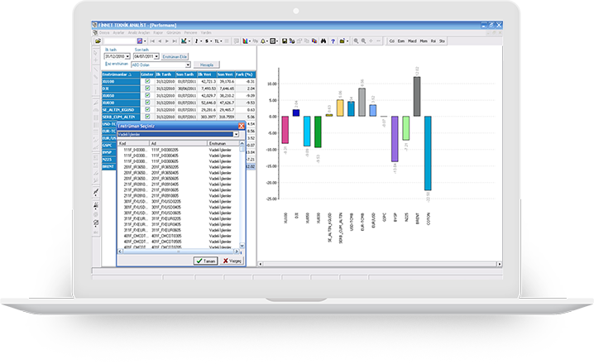Click the pointer arrow tool in left toolbar
Screen dimensions: 594x364
point(95,53)
